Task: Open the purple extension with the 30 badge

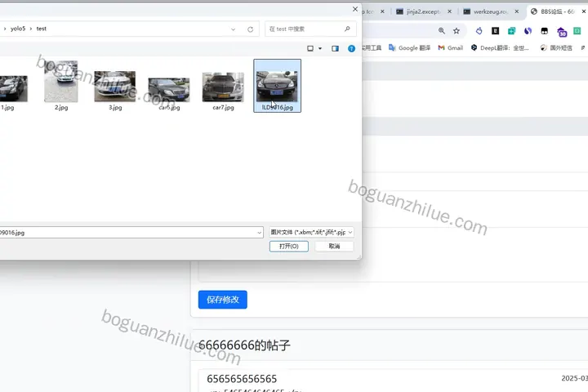Action: click(561, 32)
